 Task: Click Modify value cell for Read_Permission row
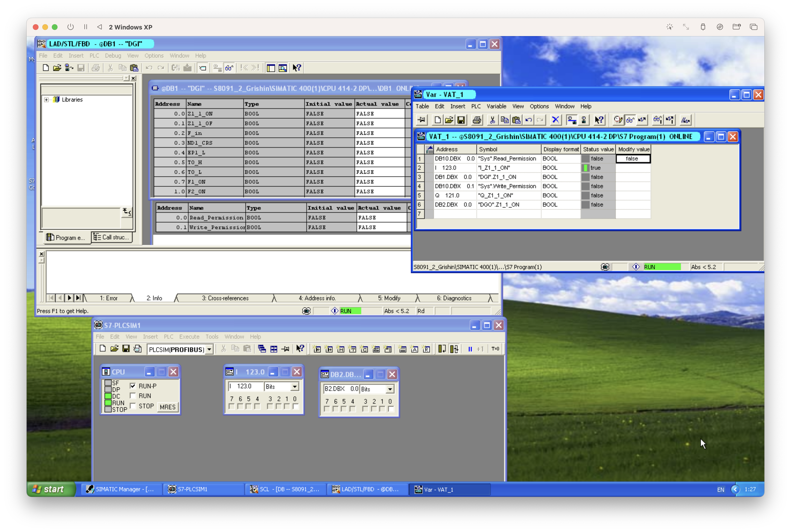click(633, 158)
